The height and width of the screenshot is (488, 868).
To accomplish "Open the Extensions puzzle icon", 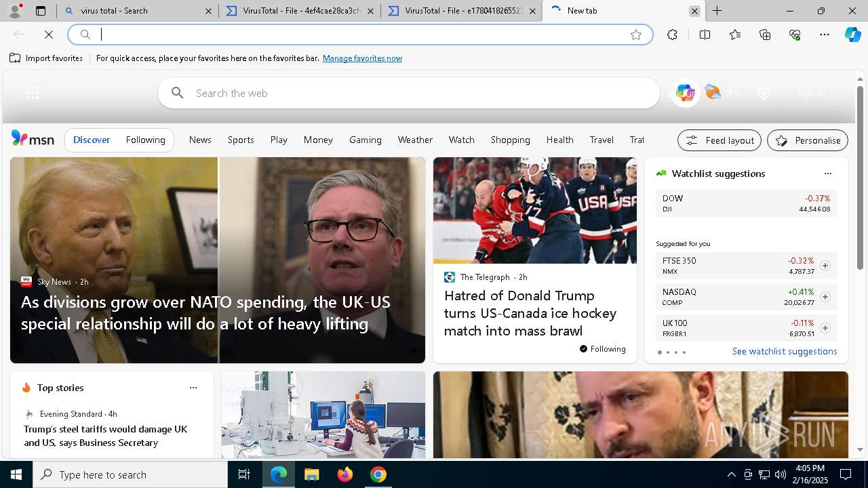I will [672, 35].
